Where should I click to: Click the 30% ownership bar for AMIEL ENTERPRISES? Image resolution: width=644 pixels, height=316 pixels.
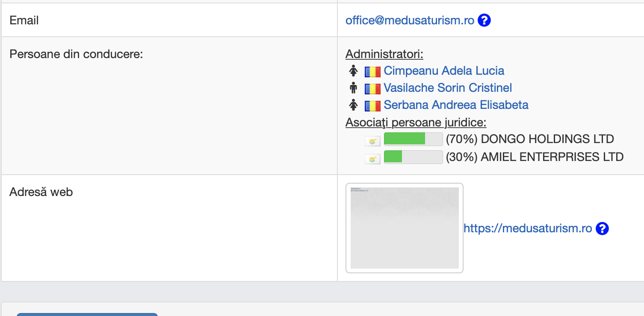(x=413, y=157)
